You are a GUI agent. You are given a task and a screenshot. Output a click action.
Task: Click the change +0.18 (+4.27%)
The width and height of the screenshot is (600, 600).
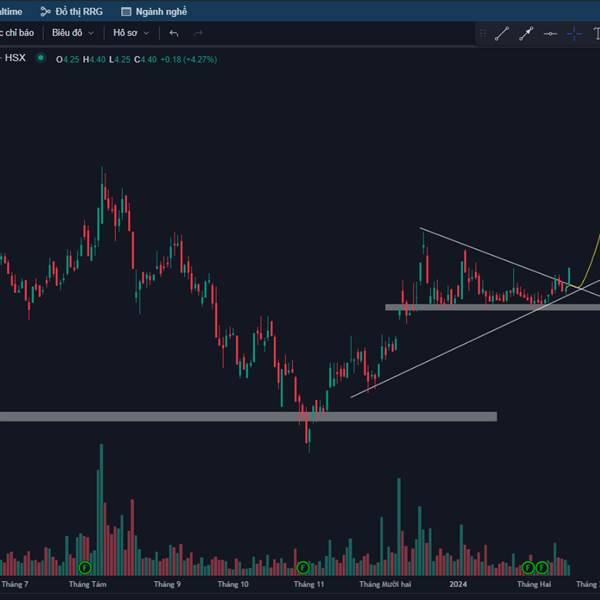189,60
